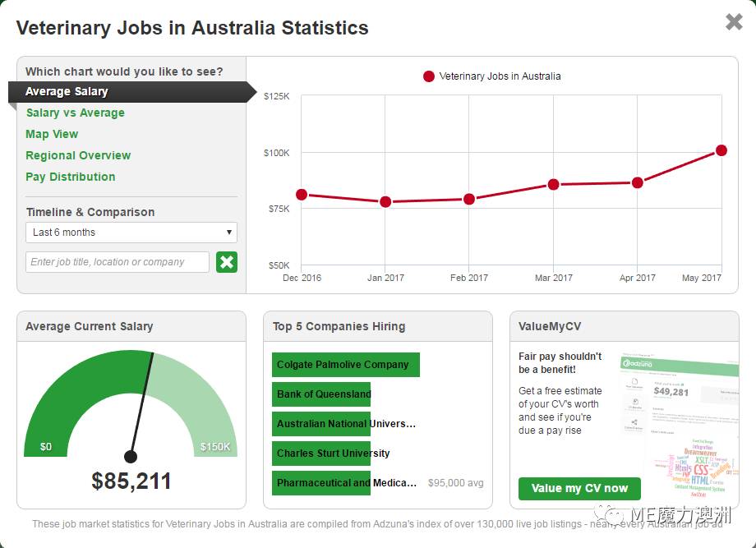Select the Average Salary chart option
Image resolution: width=756 pixels, height=548 pixels.
coord(132,91)
